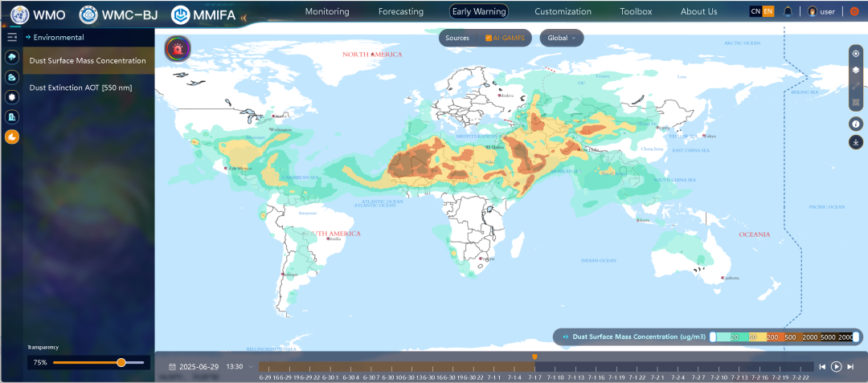Viewport: 868px width, 383px height.
Task: Click the map download icon
Action: tap(856, 142)
